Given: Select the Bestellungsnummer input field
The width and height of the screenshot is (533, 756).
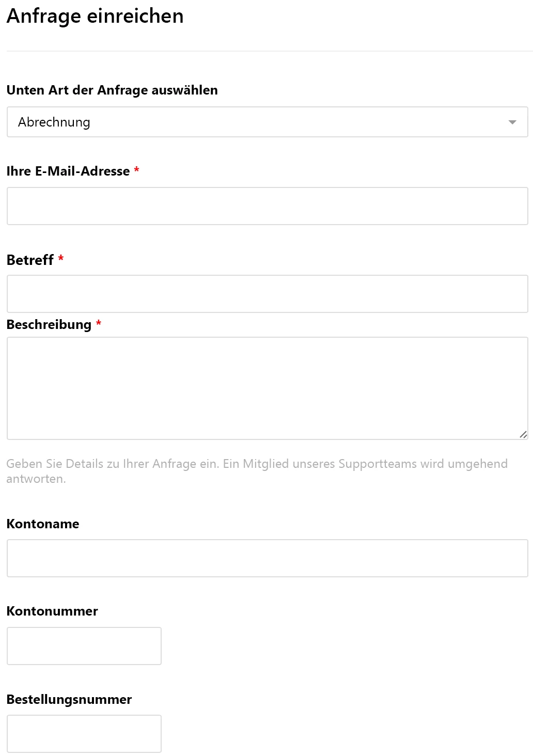Looking at the screenshot, I should pos(84,734).
